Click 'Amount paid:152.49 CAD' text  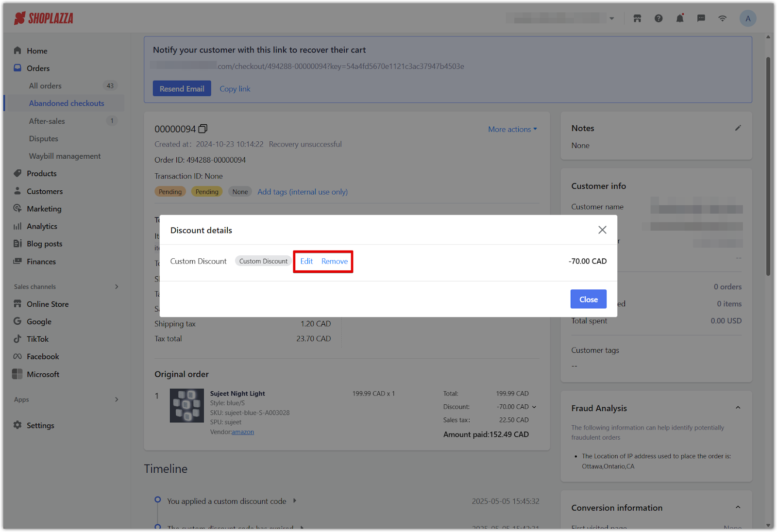486,435
